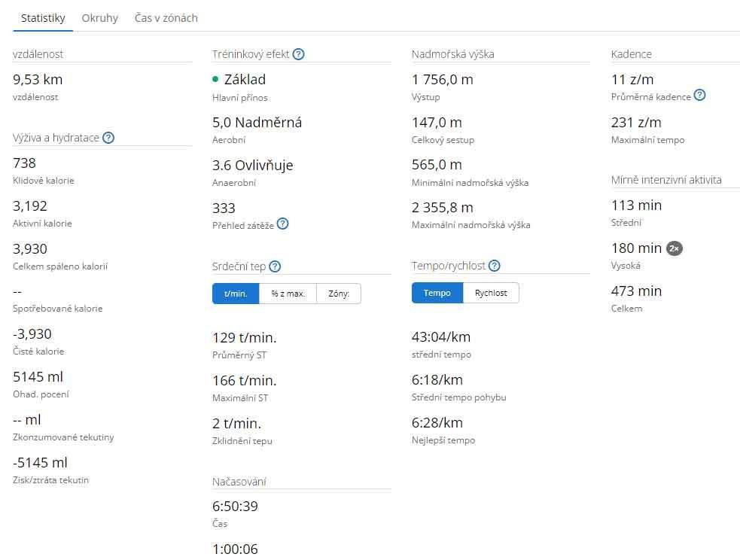Switch heart rate view to Zóny

point(339,294)
